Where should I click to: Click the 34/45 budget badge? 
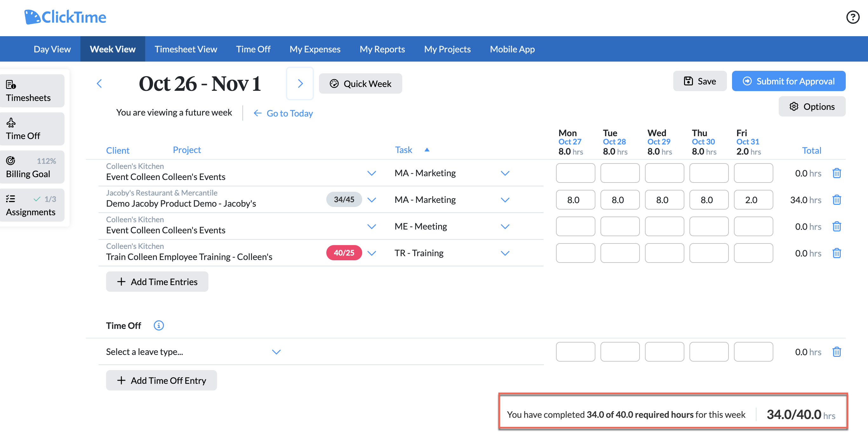coord(344,199)
